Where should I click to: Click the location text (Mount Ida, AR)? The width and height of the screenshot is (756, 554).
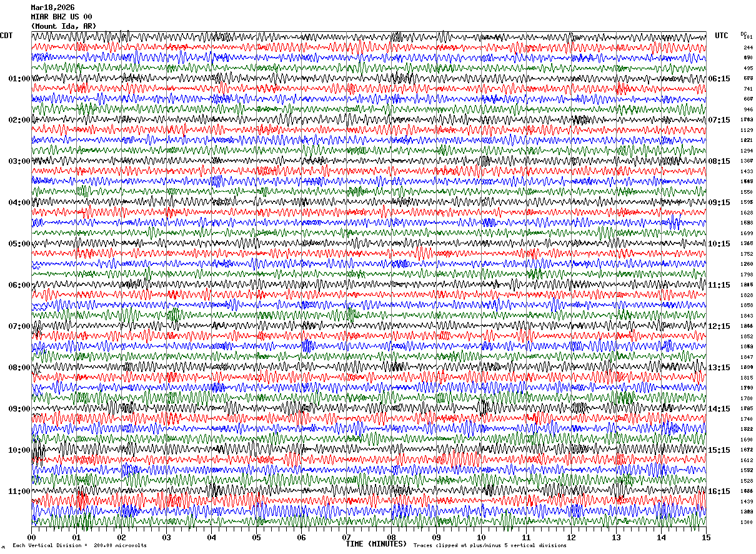point(64,26)
